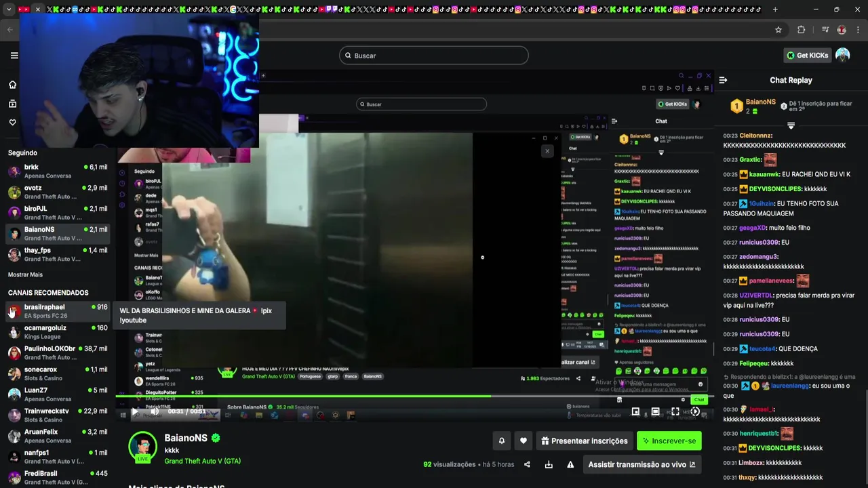Open the thay_fps channel in the sidebar
The height and width of the screenshot is (488, 868).
pyautogui.click(x=58, y=254)
